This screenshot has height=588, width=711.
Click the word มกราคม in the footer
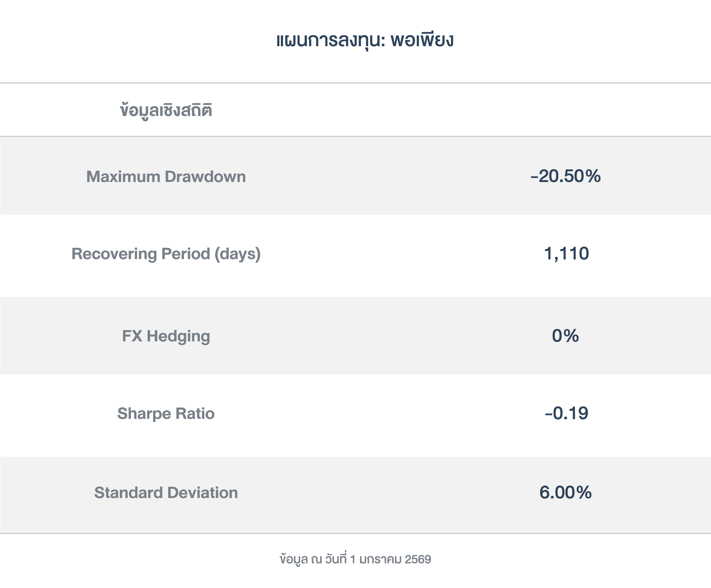coord(380,560)
